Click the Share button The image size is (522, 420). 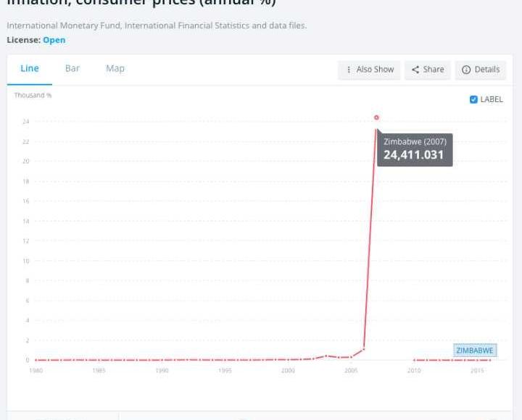[x=428, y=70]
